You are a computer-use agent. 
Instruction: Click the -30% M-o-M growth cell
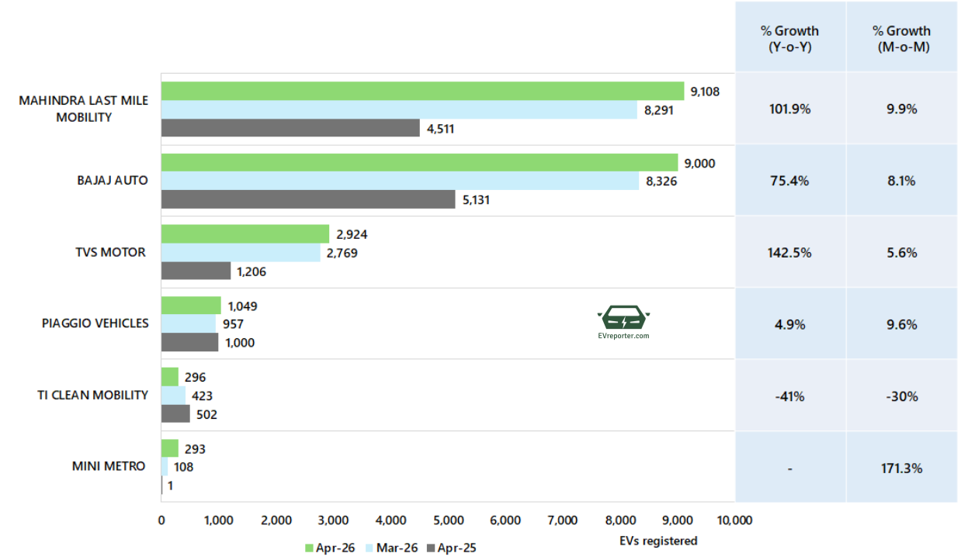[902, 396]
